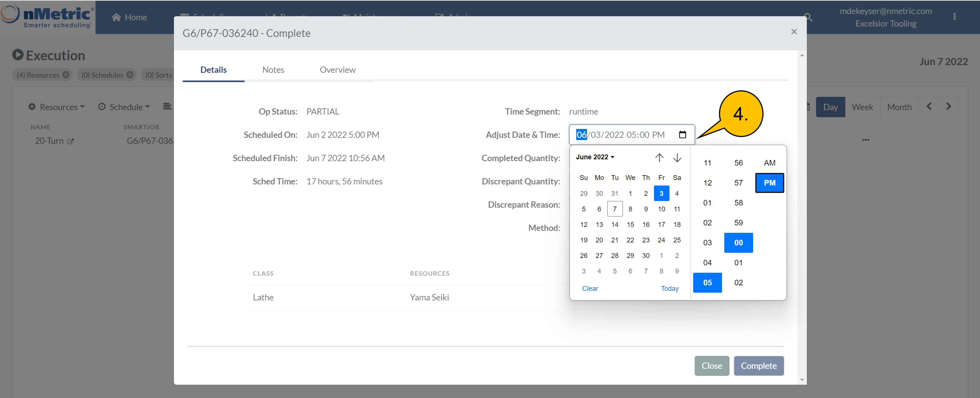980x398 pixels.
Task: Select June 15 in the calendar
Action: (630, 225)
